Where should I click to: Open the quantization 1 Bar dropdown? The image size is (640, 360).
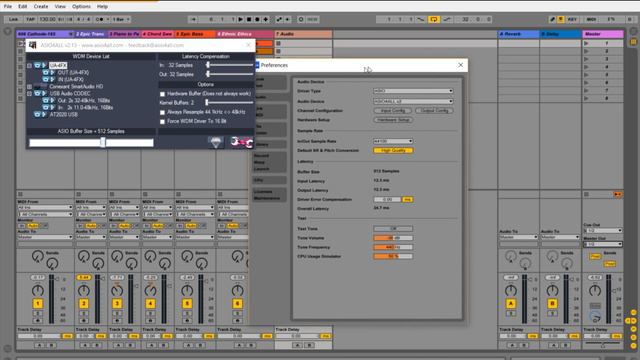point(121,19)
